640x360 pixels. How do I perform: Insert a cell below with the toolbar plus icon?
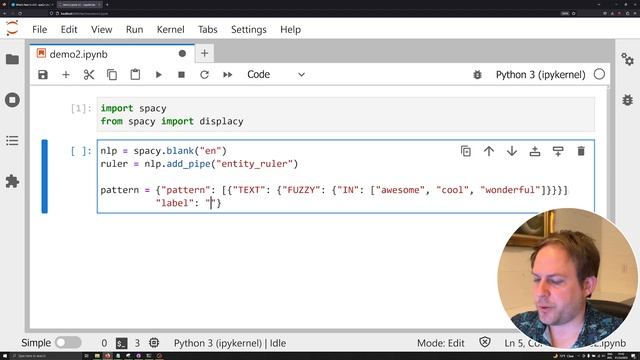pos(66,75)
